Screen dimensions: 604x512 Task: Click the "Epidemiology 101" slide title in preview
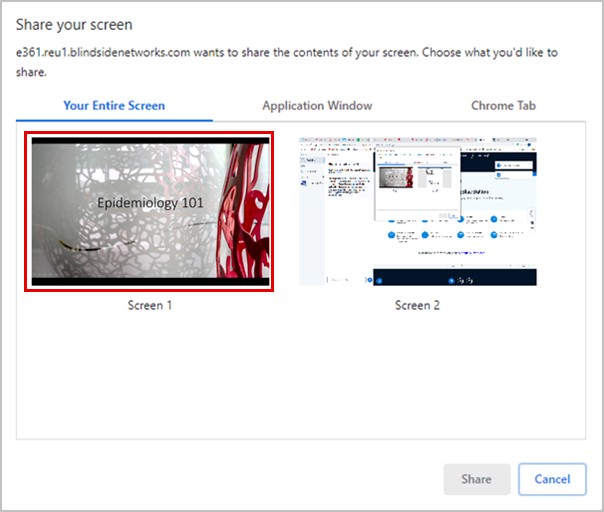coord(150,203)
